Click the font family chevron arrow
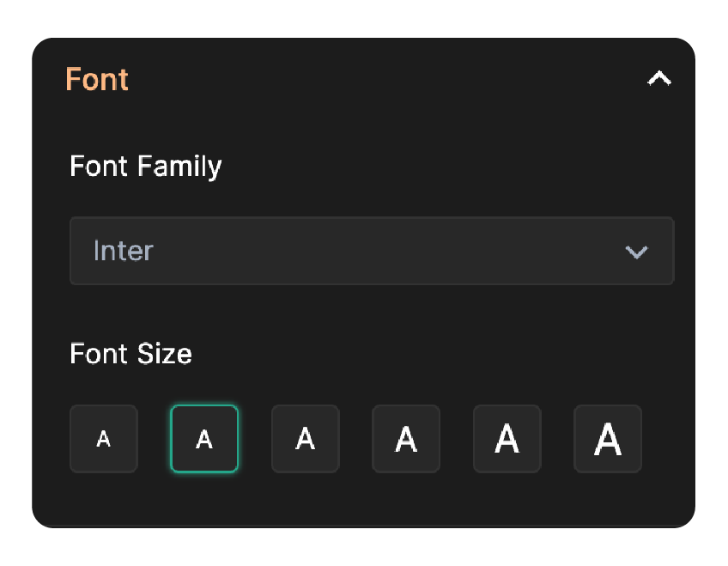This screenshot has width=728, height=566. tap(636, 251)
